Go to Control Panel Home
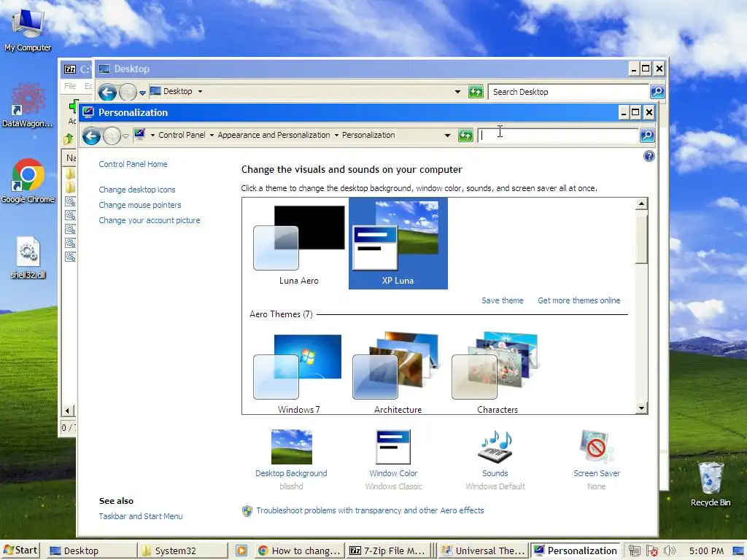747x560 pixels. [133, 164]
